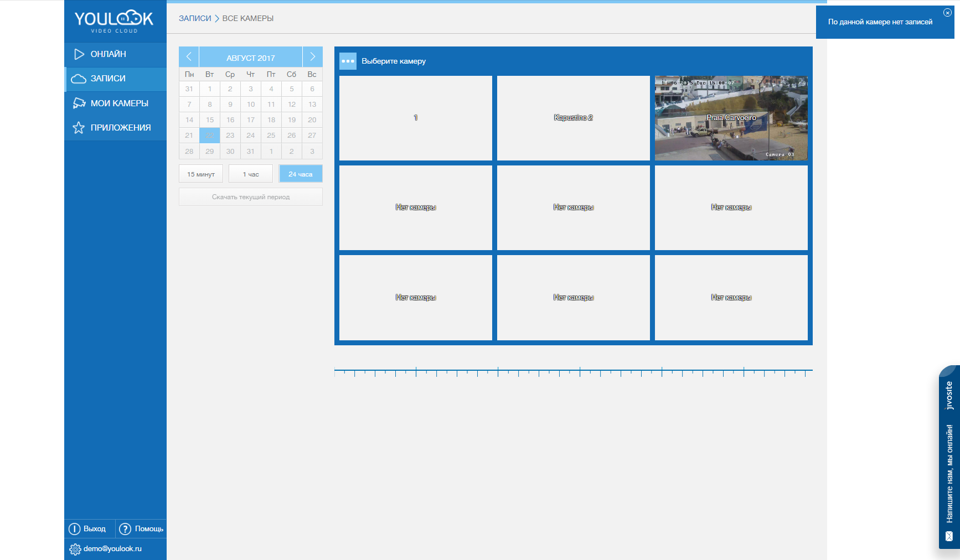960x560 pixels.
Task: Open the Помощь help link
Action: [149, 529]
